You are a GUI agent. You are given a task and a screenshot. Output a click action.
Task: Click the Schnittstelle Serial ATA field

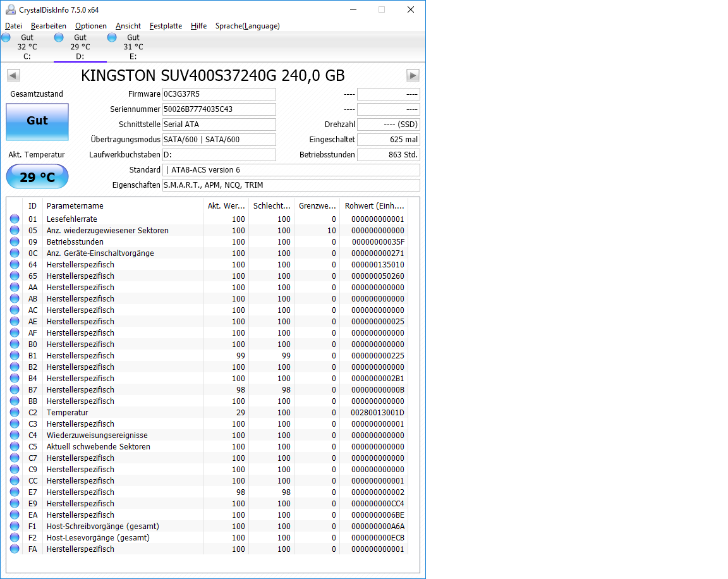point(219,125)
